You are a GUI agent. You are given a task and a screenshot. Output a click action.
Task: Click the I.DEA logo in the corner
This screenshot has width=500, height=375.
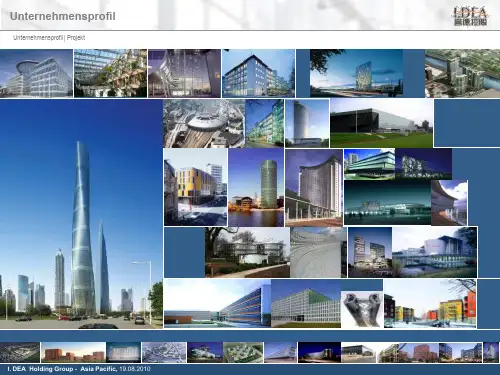click(470, 16)
